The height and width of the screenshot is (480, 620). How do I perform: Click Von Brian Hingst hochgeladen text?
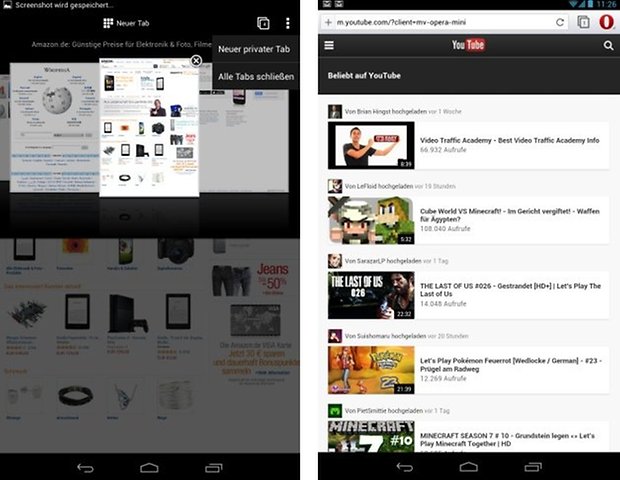[x=386, y=111]
